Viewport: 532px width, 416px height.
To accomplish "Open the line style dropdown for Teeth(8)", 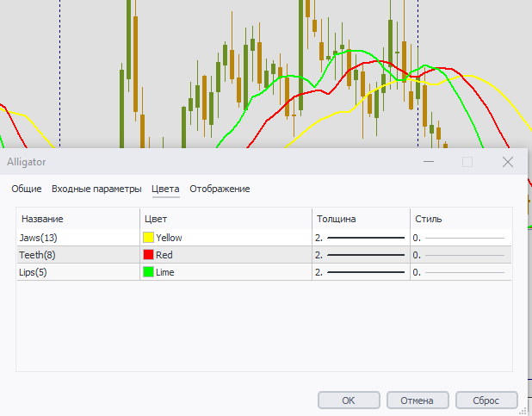I will (x=459, y=254).
